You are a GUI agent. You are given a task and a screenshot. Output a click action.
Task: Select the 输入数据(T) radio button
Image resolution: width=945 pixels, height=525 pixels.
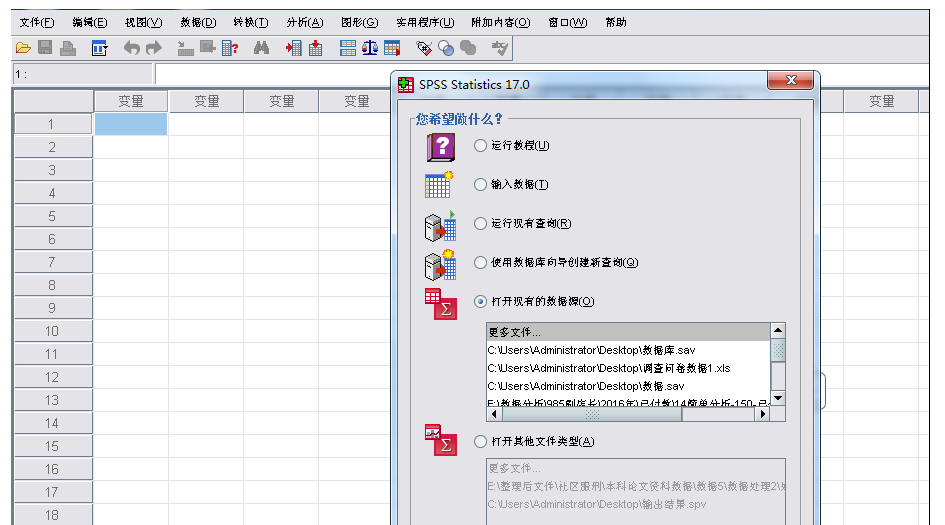pos(480,184)
